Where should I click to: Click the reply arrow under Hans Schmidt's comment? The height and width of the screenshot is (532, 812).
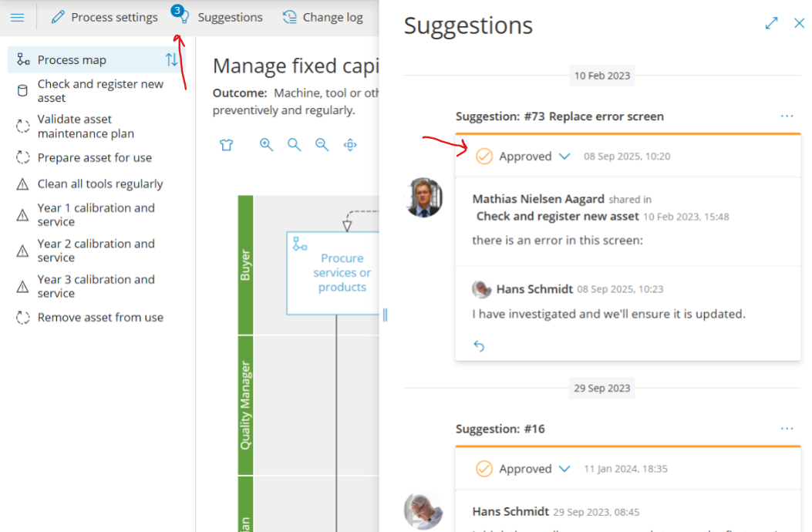pos(479,346)
